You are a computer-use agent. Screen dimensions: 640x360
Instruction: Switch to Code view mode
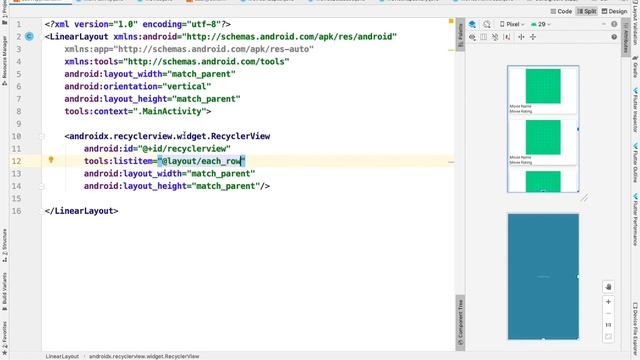561,11
